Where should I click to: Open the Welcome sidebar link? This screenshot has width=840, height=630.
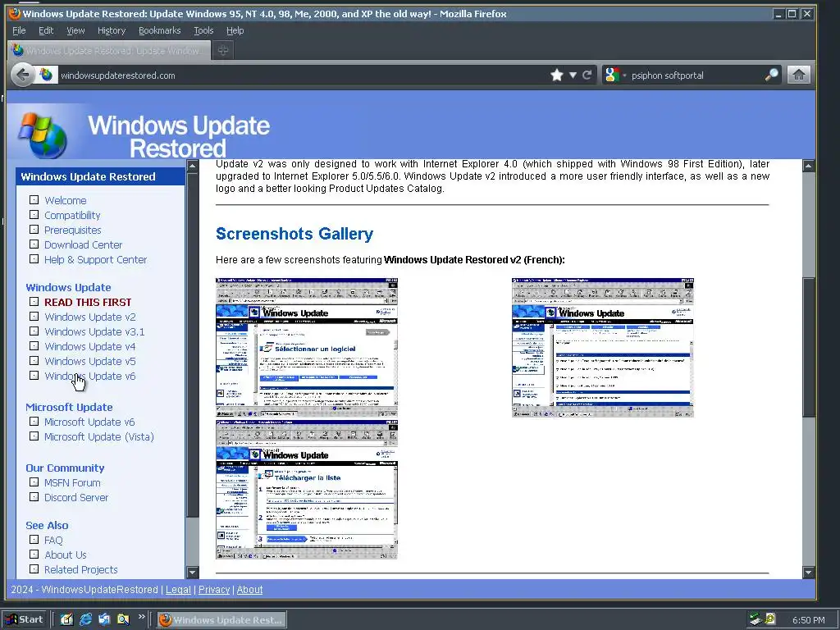66,200
